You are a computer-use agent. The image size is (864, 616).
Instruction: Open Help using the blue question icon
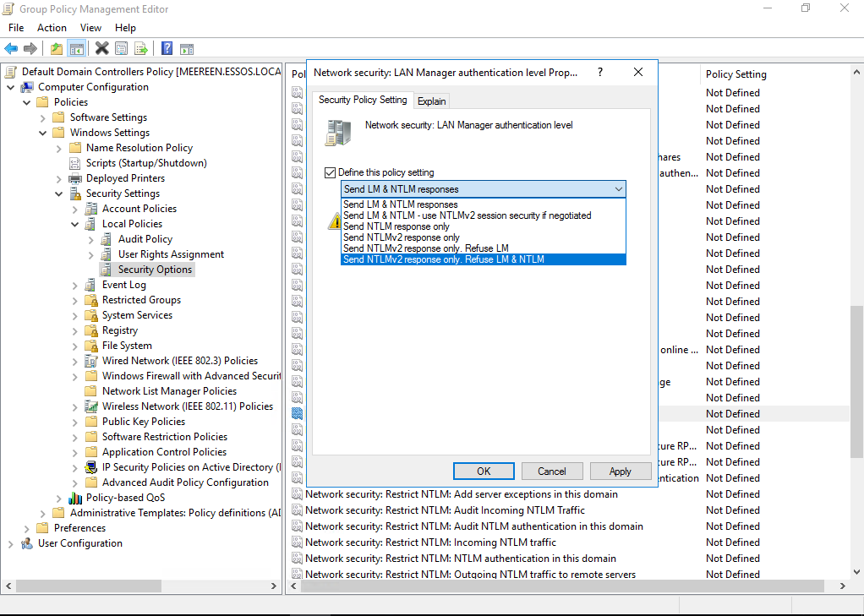(167, 49)
